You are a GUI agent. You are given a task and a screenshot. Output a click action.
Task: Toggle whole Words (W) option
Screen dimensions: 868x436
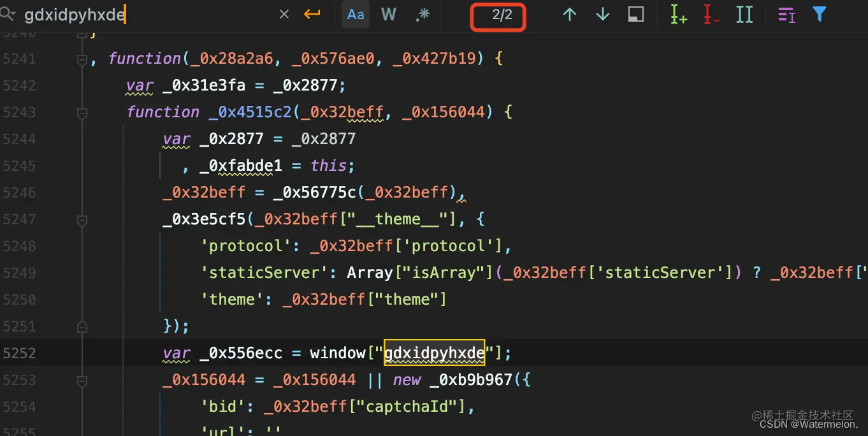click(389, 15)
